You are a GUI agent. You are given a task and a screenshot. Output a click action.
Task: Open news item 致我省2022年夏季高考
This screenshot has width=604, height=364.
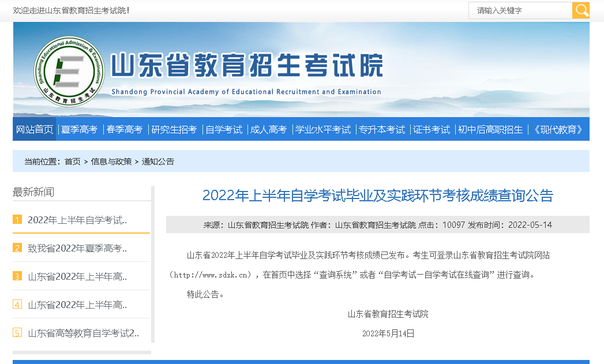pyautogui.click(x=77, y=248)
